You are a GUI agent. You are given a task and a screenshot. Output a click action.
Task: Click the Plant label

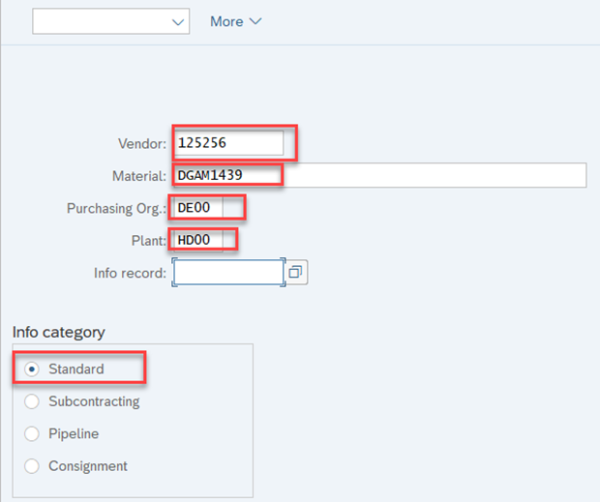click(147, 240)
